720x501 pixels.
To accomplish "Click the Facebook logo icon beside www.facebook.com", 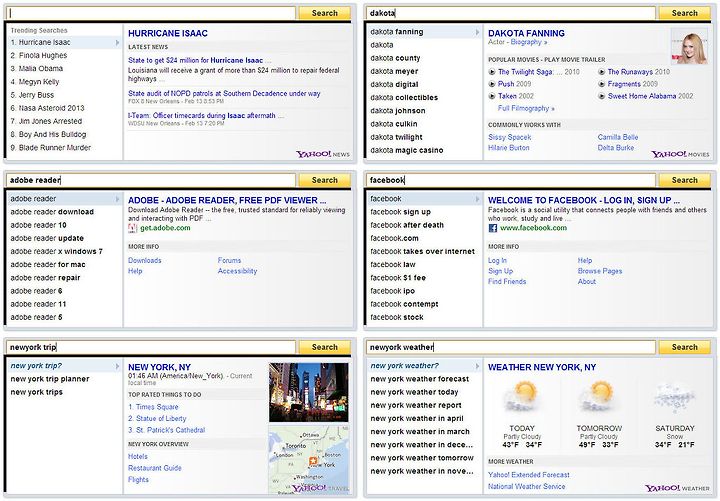I will [x=493, y=228].
